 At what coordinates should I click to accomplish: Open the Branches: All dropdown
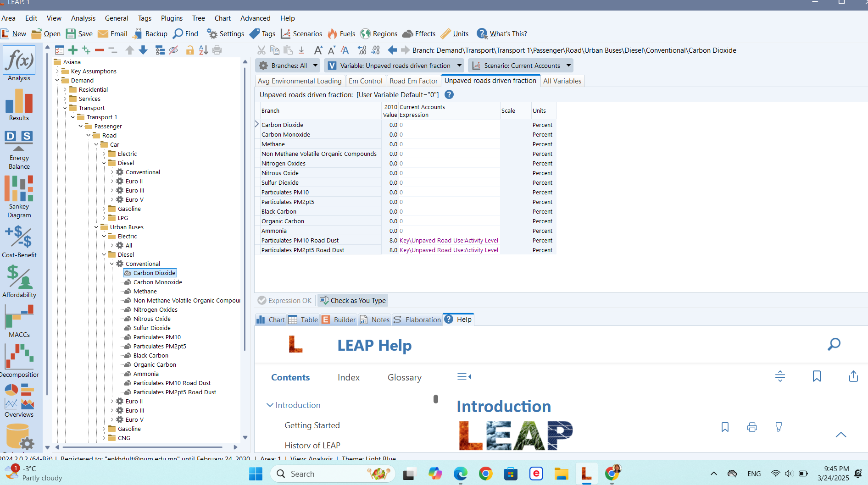pyautogui.click(x=288, y=66)
